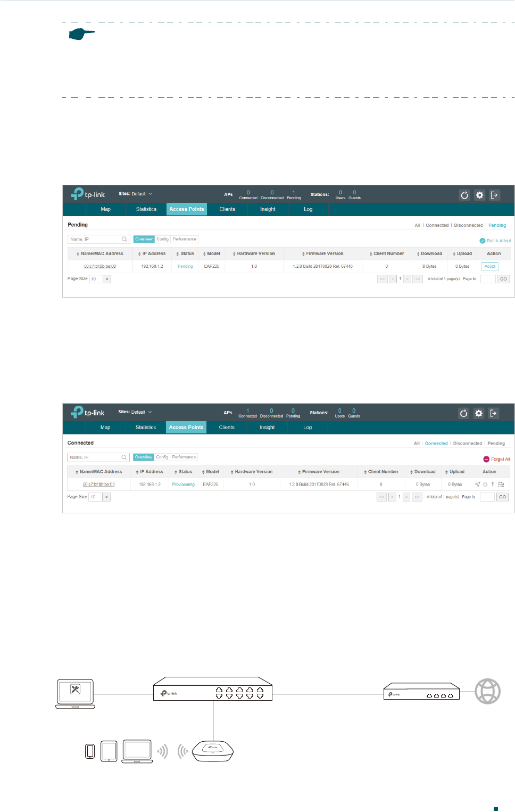Open MAC address link on the Pending page
515x812 pixels.
click(100, 266)
